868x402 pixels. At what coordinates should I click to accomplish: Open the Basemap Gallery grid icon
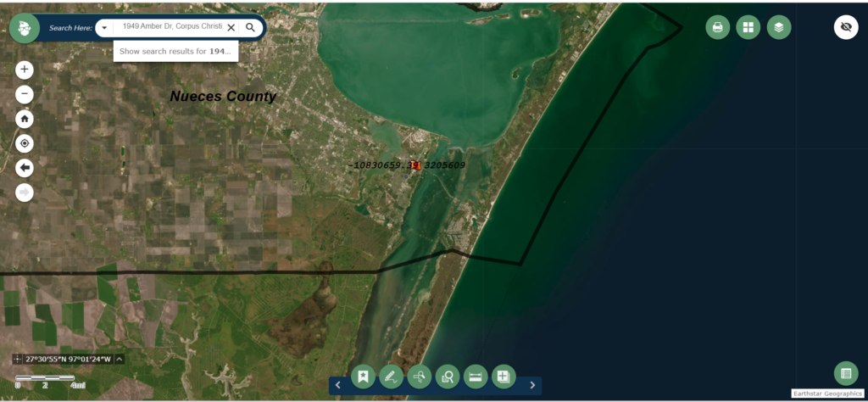tap(748, 27)
